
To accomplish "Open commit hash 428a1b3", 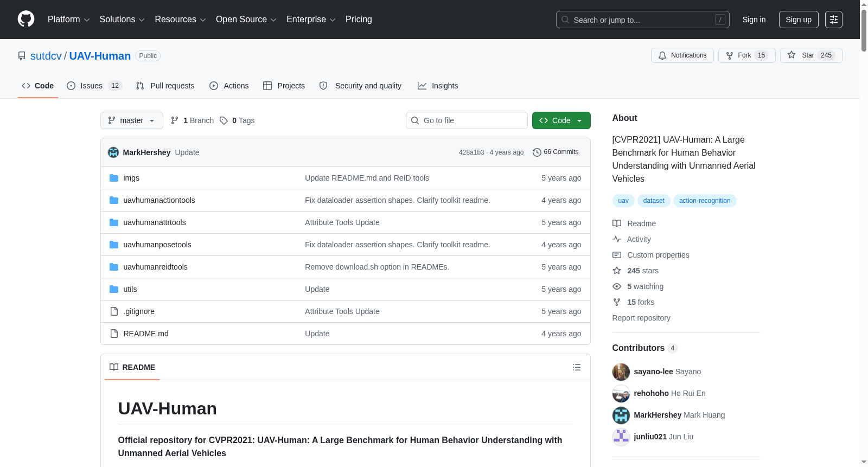I will pyautogui.click(x=471, y=152).
